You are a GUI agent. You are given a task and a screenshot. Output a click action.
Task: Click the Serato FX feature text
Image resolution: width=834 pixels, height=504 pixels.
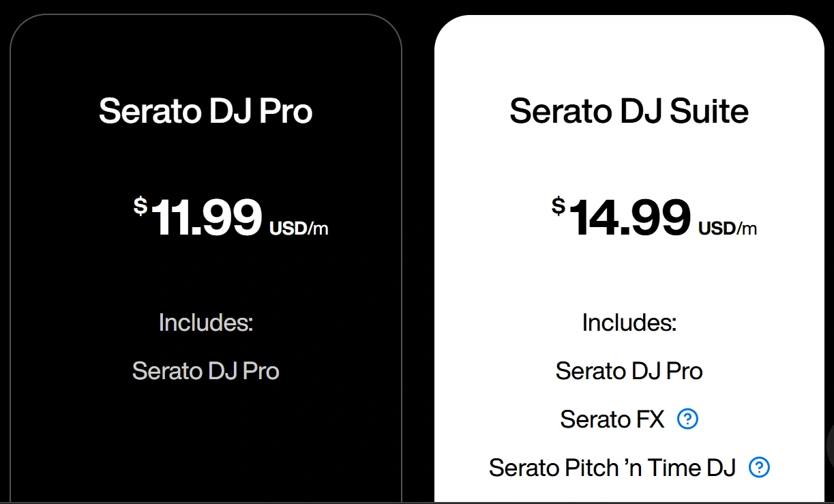point(612,419)
